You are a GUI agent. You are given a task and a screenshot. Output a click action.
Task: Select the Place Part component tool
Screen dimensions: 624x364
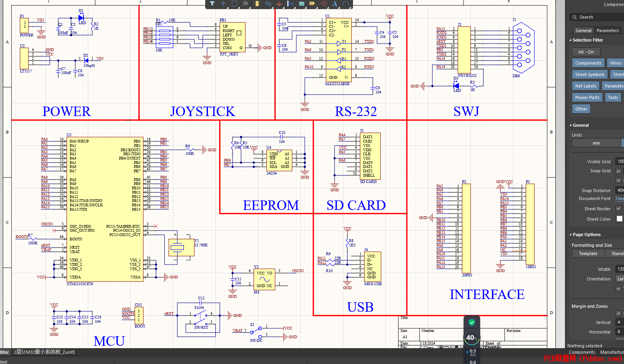click(257, 4)
